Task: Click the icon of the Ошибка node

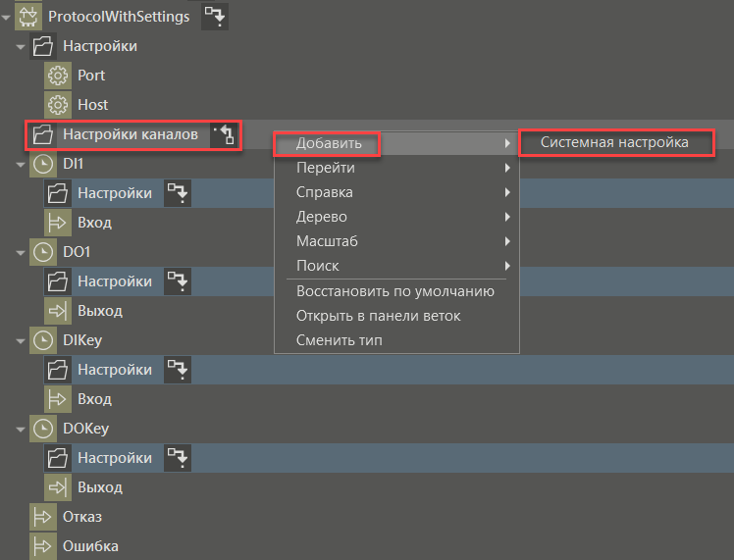Action: pos(43,546)
